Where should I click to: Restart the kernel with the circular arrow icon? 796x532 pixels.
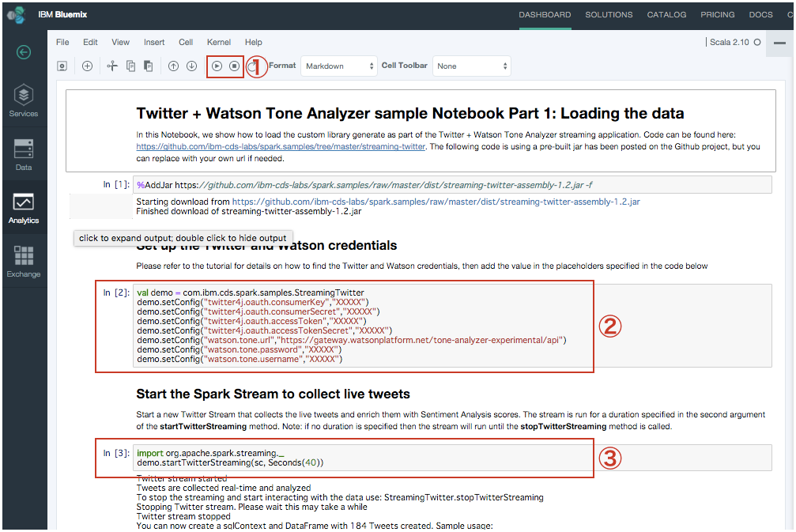tap(251, 66)
